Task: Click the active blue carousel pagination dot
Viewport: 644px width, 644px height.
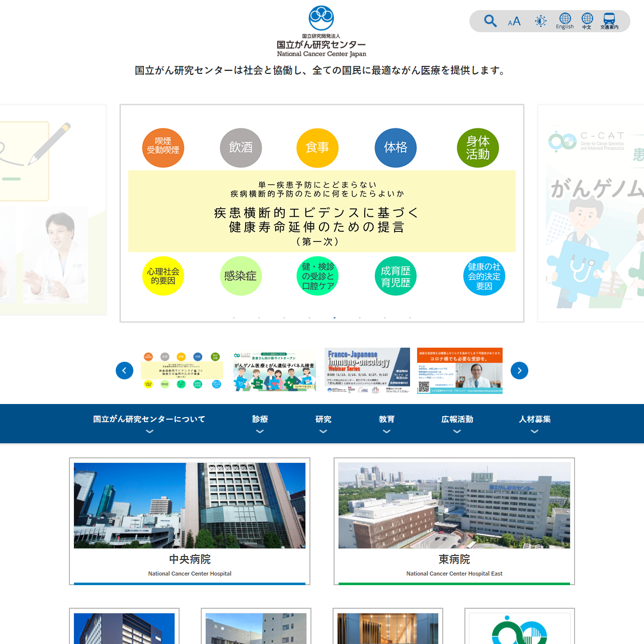Action: tap(335, 318)
